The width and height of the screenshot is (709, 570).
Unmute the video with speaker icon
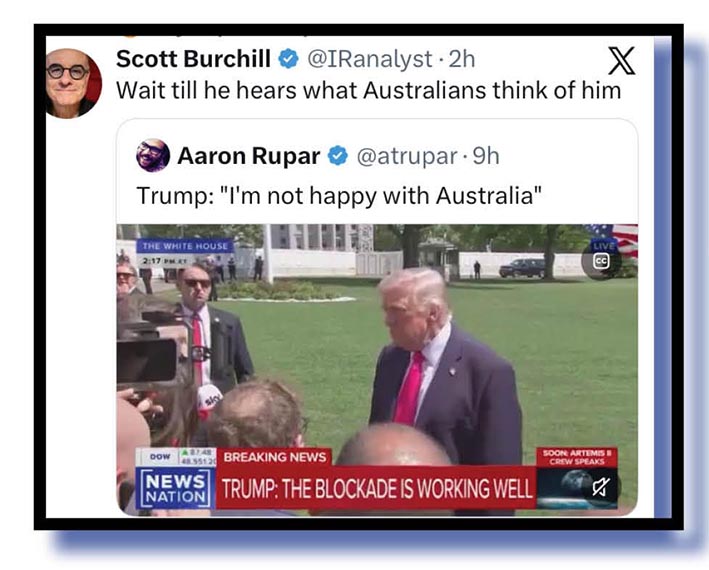pyautogui.click(x=601, y=487)
